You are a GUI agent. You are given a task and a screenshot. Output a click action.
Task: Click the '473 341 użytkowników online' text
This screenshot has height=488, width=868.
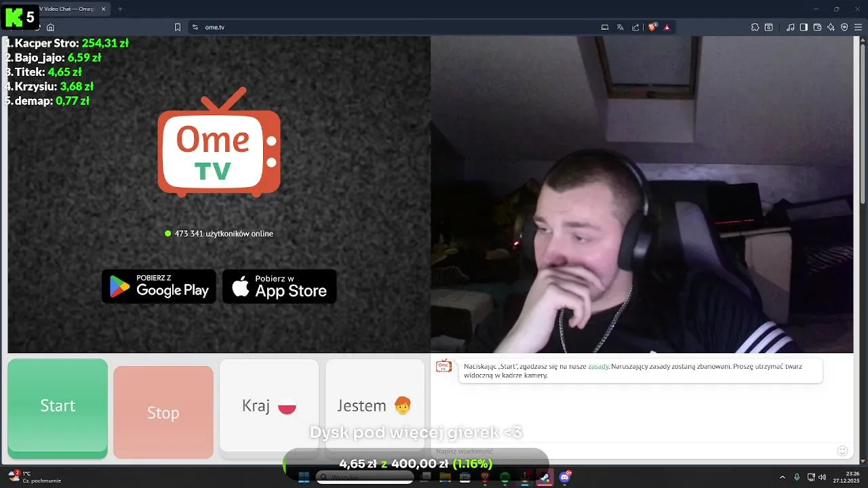pyautogui.click(x=224, y=233)
